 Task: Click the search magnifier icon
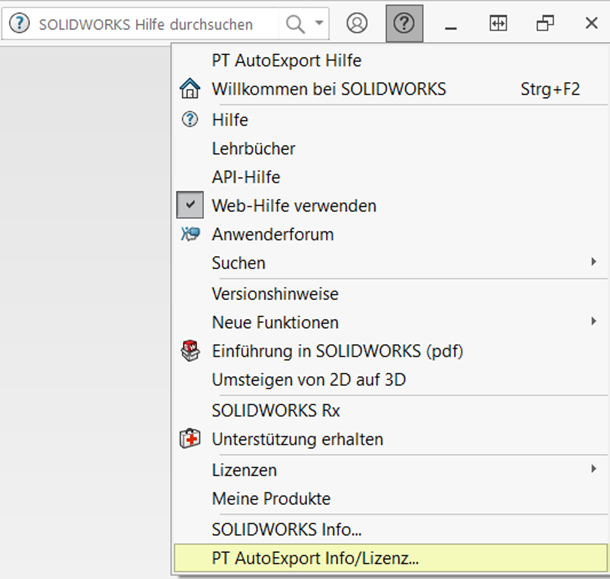click(x=295, y=24)
